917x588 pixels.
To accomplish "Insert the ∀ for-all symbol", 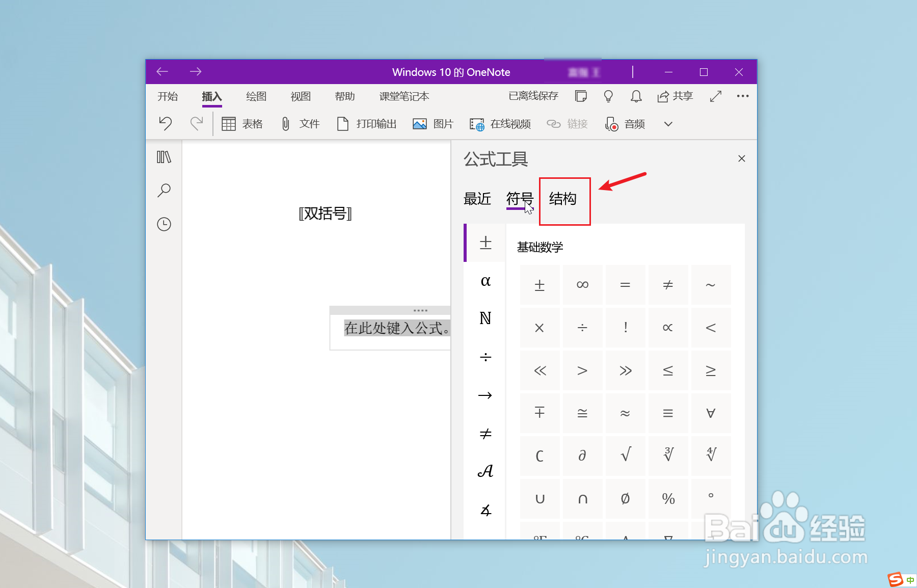I will click(x=711, y=413).
